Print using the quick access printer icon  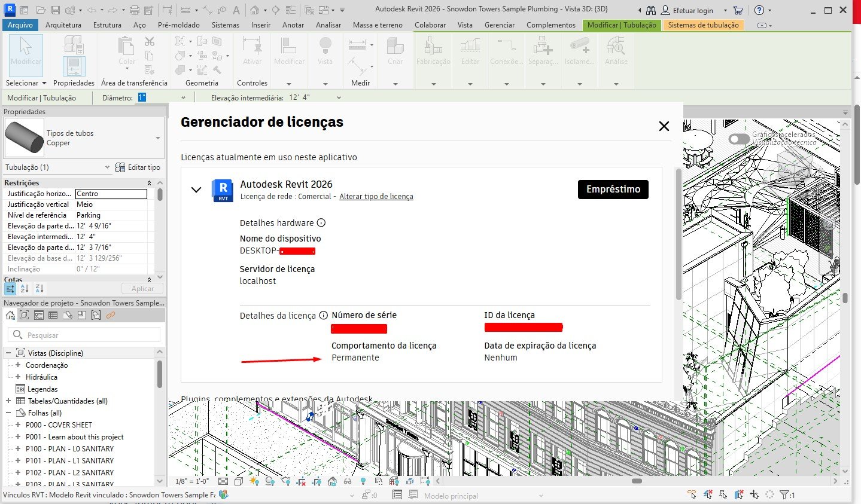coord(135,10)
